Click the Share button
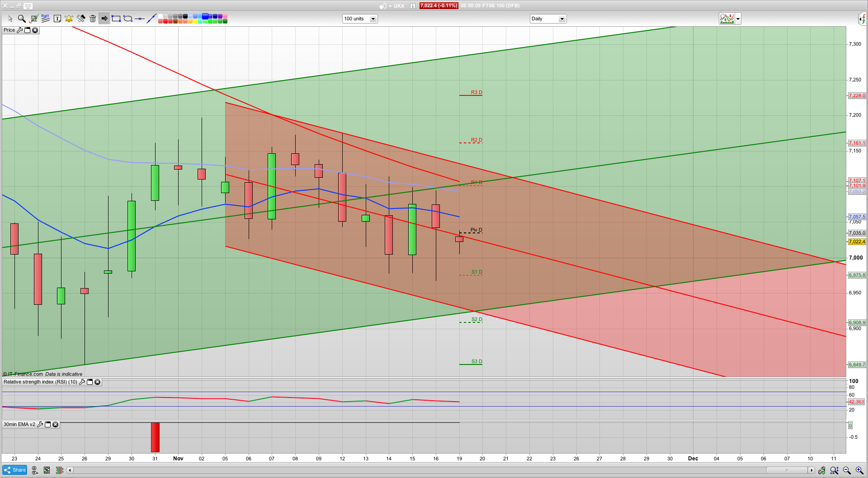 (14, 470)
